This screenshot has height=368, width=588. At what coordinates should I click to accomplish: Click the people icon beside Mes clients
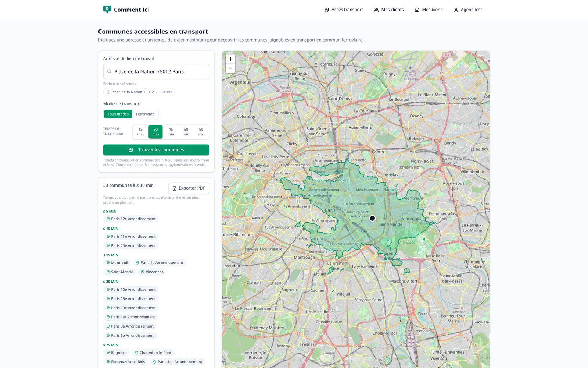tap(376, 10)
